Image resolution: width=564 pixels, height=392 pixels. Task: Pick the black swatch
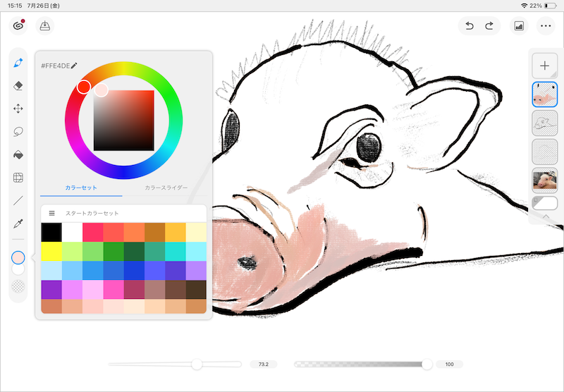click(x=51, y=233)
